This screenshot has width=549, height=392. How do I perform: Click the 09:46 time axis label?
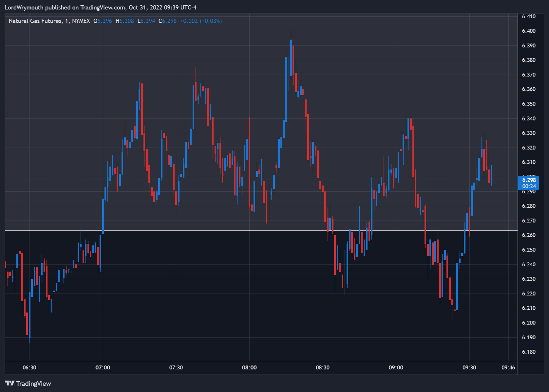(508, 367)
